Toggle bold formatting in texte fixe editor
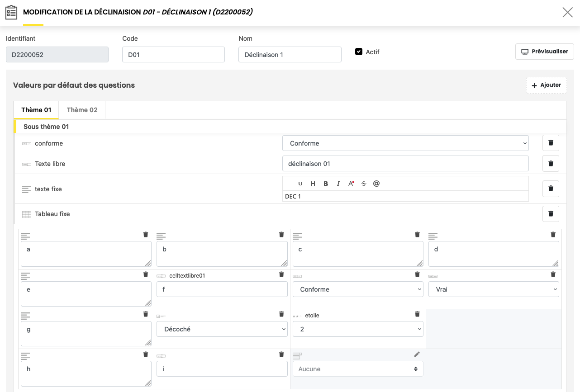The image size is (580, 392). (x=326, y=184)
